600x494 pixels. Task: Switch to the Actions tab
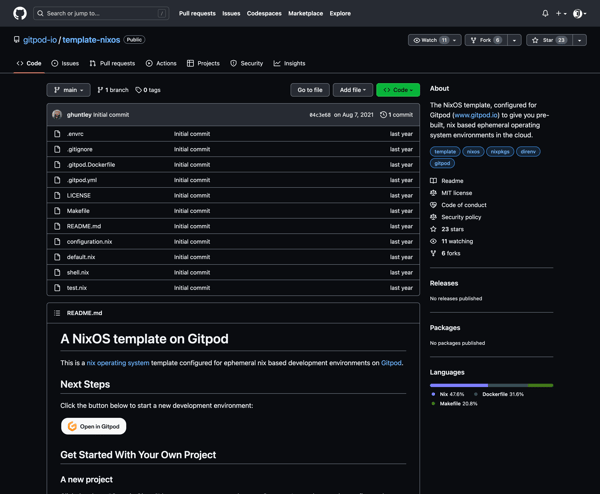tap(161, 64)
